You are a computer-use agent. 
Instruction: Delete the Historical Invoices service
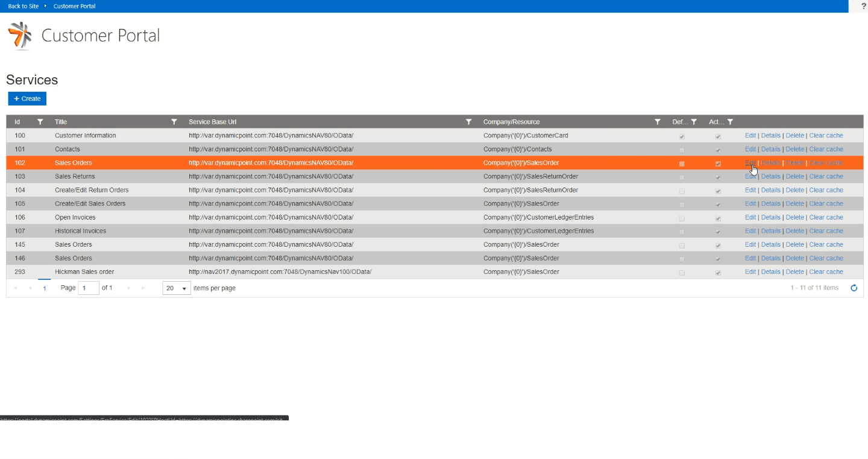[794, 231]
